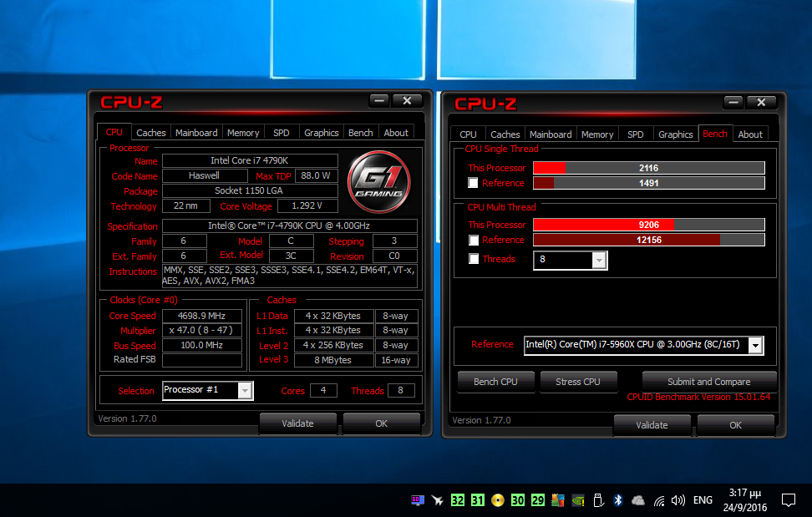The image size is (812, 517).
Task: Open the NVIDIA tray icon
Action: pyautogui.click(x=578, y=500)
